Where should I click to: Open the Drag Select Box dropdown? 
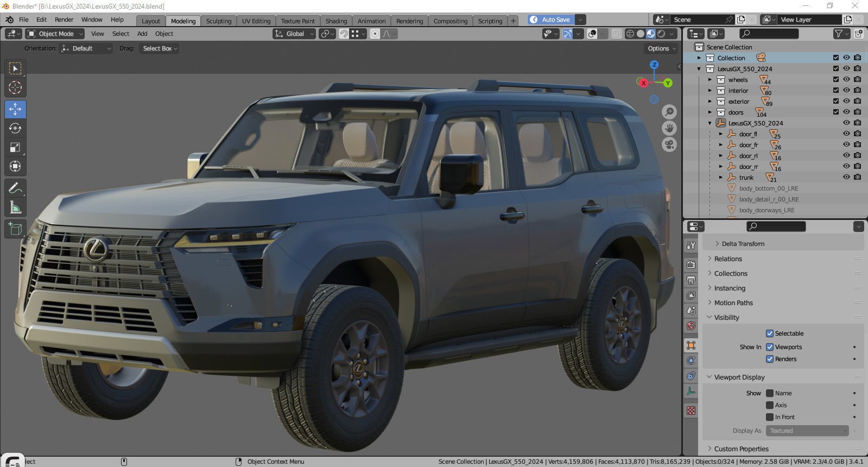(159, 48)
